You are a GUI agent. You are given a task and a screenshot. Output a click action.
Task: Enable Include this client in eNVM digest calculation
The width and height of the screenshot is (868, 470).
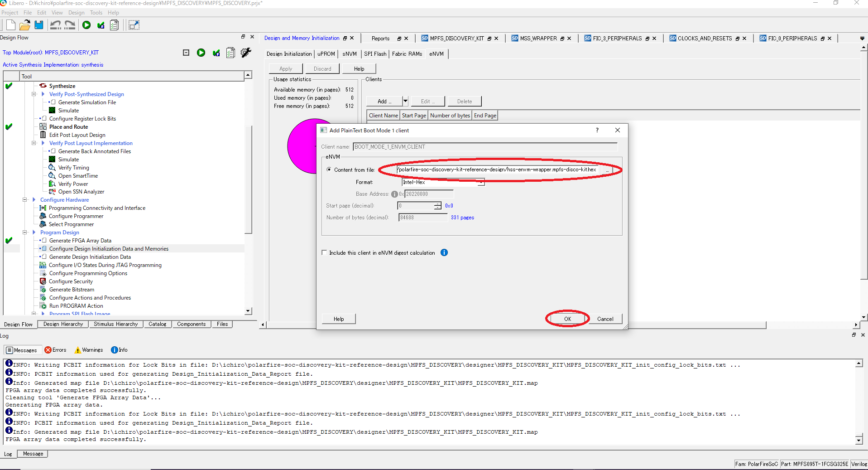[x=324, y=252]
